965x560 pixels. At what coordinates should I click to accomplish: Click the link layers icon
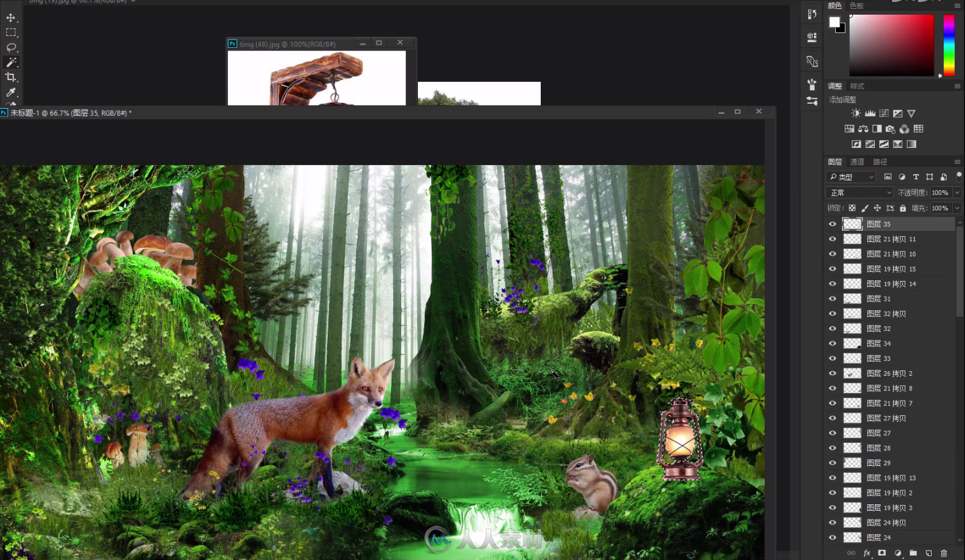(851, 553)
